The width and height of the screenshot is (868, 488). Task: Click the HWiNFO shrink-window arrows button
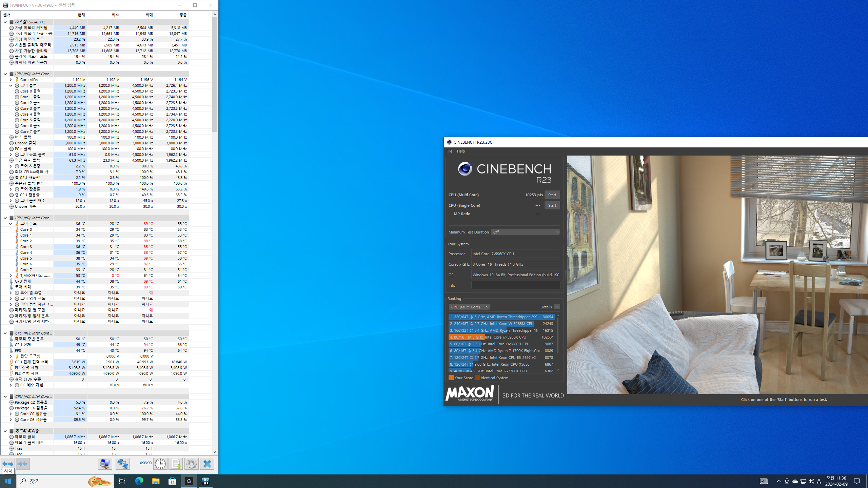tap(22, 464)
